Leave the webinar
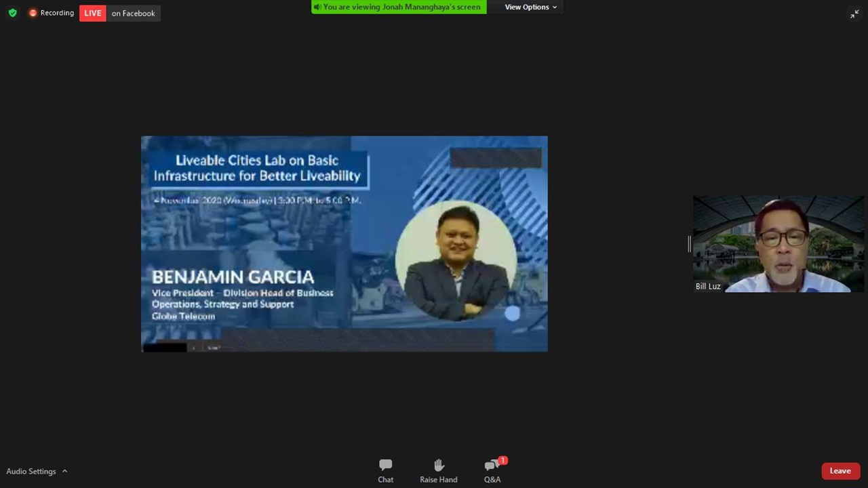Image resolution: width=868 pixels, height=488 pixels. click(x=840, y=471)
